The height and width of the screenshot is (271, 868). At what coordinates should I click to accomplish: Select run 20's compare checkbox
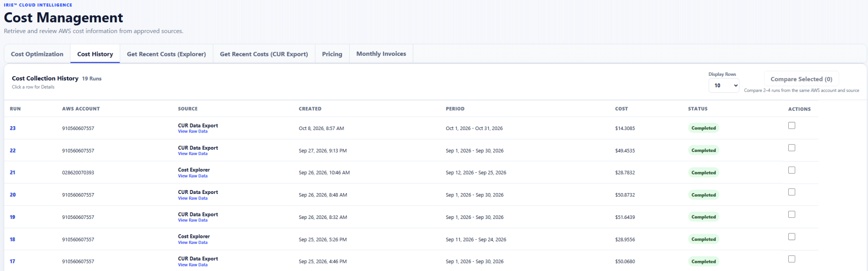point(791,192)
